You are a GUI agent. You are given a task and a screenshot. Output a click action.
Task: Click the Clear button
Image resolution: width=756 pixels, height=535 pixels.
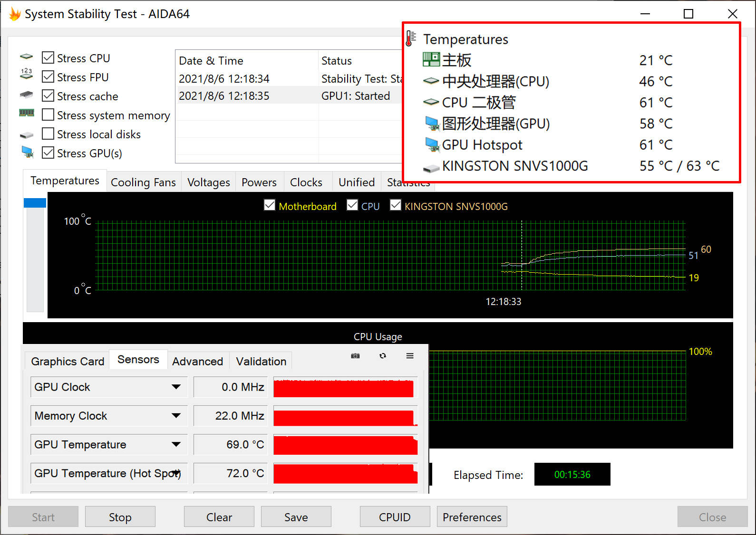tap(219, 516)
